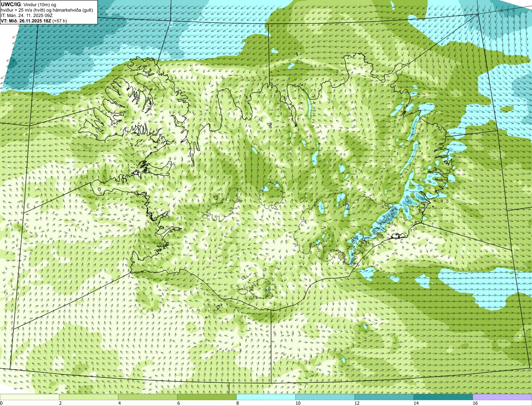Click the "14" tick label on the color scale
The image size is (532, 406).
416,403
